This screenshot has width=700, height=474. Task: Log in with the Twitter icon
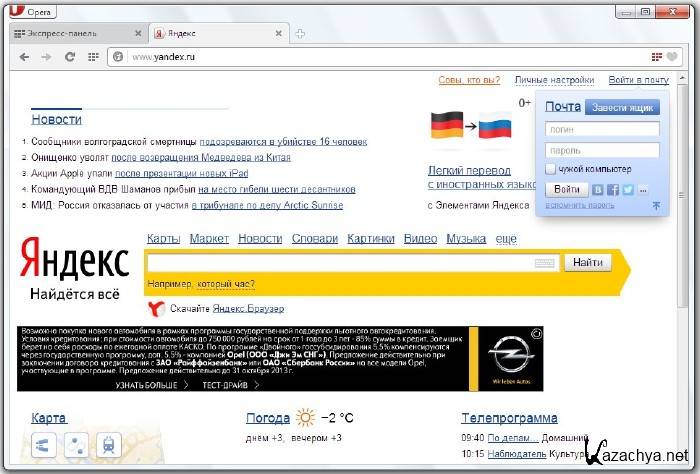pyautogui.click(x=628, y=189)
